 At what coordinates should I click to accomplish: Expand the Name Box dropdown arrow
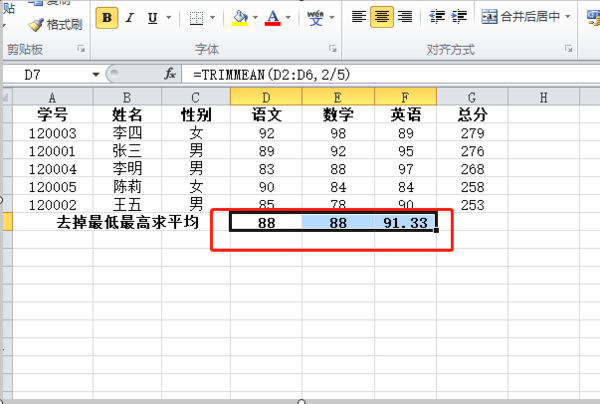[x=96, y=74]
